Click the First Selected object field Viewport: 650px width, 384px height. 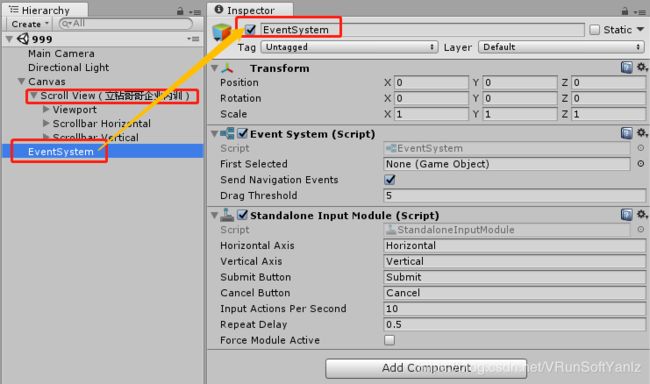[x=507, y=164]
